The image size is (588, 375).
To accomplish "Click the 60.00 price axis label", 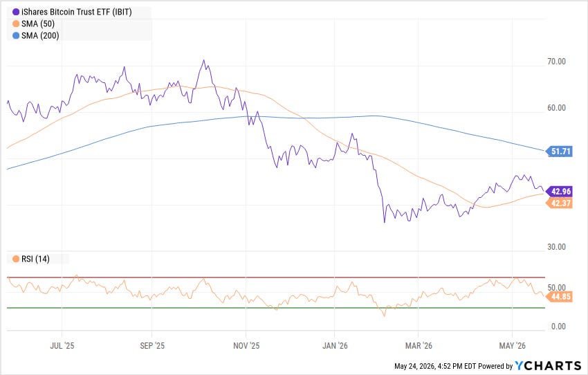I will [556, 108].
